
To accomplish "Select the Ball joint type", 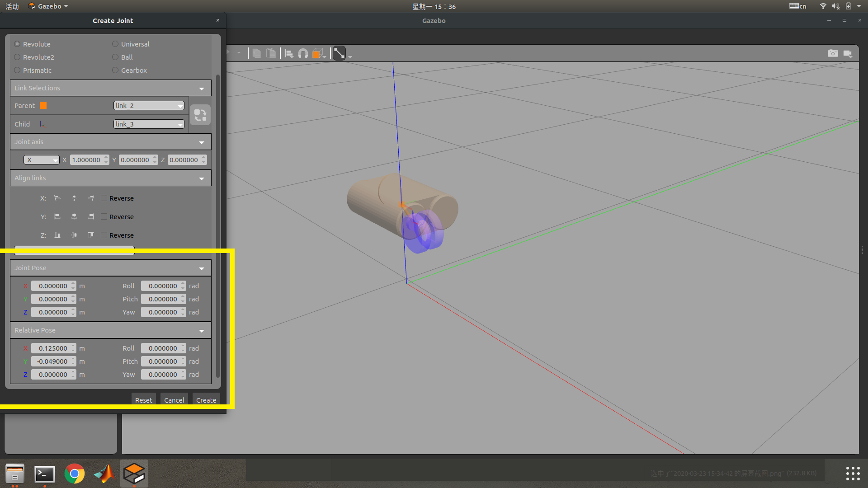I will 115,57.
